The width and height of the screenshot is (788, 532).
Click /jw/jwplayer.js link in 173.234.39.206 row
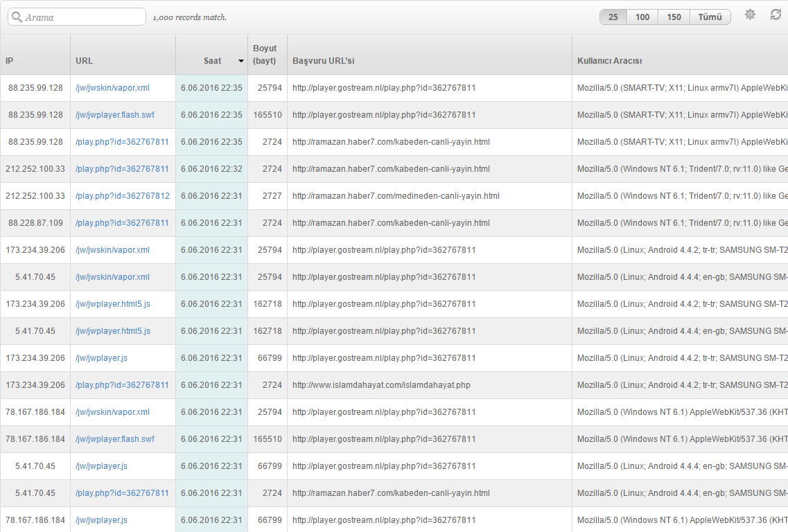(x=101, y=358)
